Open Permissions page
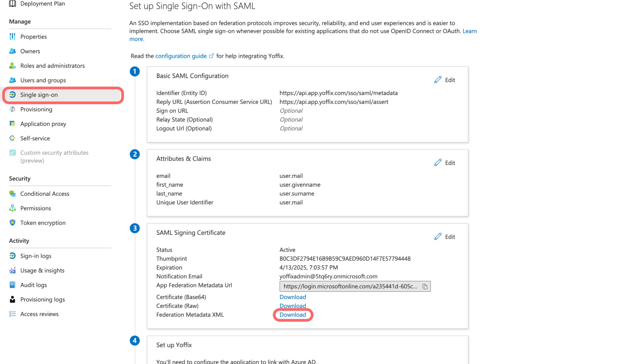Viewport: 644px width, 364px height. point(36,208)
